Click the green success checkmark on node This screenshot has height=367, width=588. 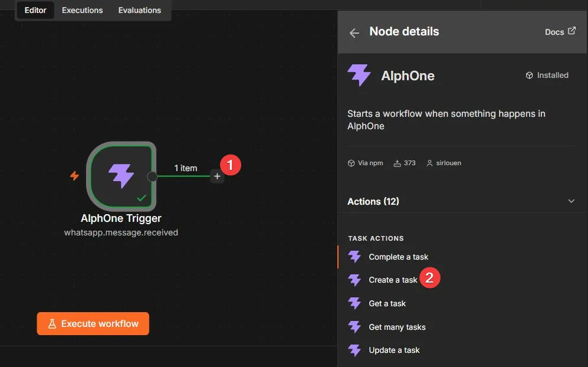[142, 198]
